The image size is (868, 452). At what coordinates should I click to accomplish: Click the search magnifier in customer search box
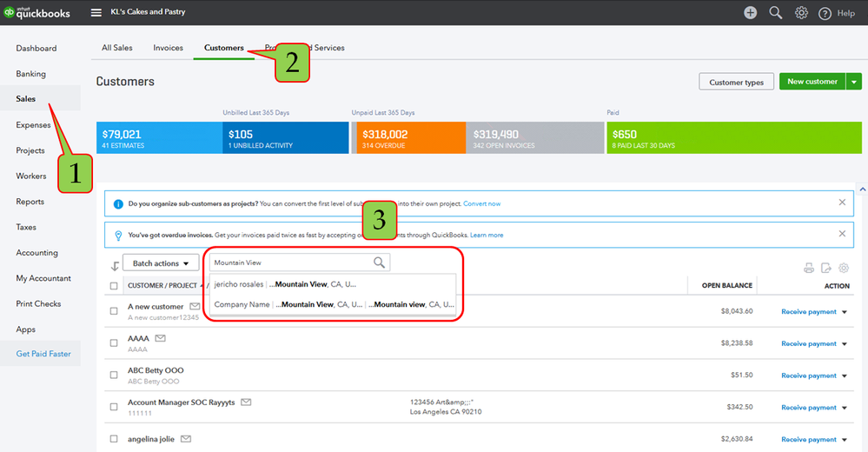point(379,263)
